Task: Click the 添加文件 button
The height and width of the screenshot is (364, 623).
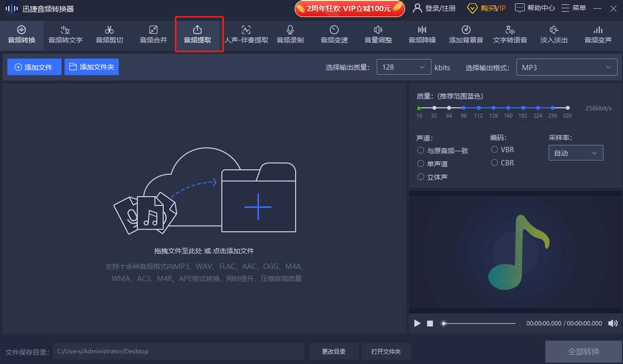Action: coord(34,67)
